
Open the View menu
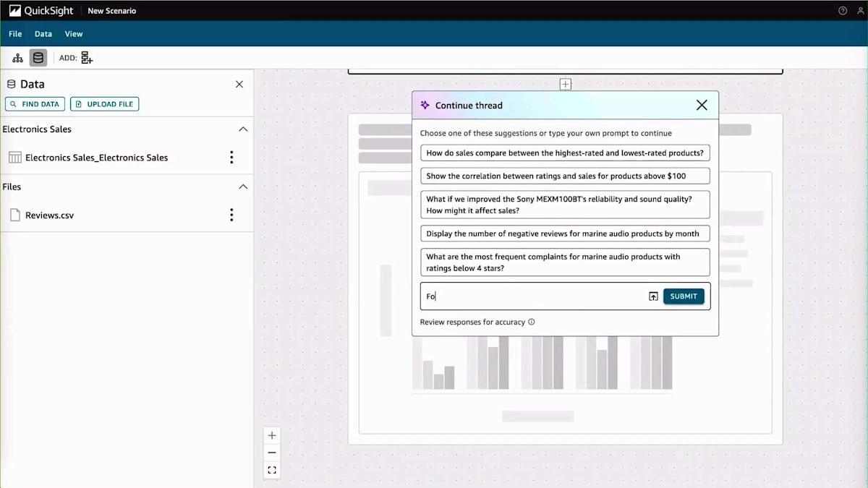coord(74,34)
